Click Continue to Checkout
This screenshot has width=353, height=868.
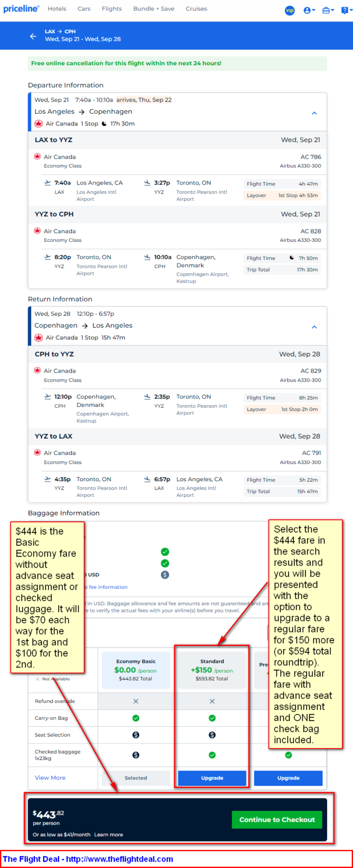(x=277, y=820)
